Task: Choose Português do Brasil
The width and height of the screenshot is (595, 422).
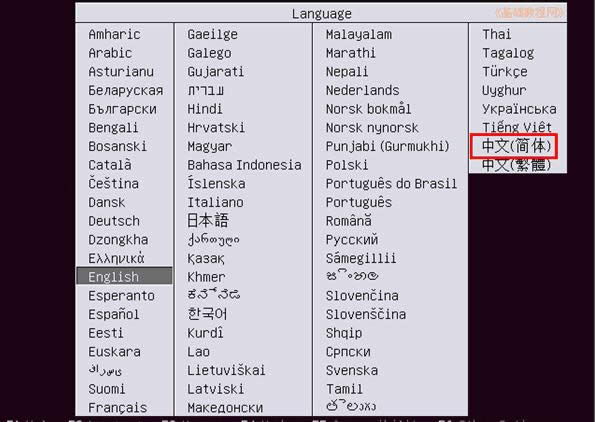Action: (x=391, y=184)
